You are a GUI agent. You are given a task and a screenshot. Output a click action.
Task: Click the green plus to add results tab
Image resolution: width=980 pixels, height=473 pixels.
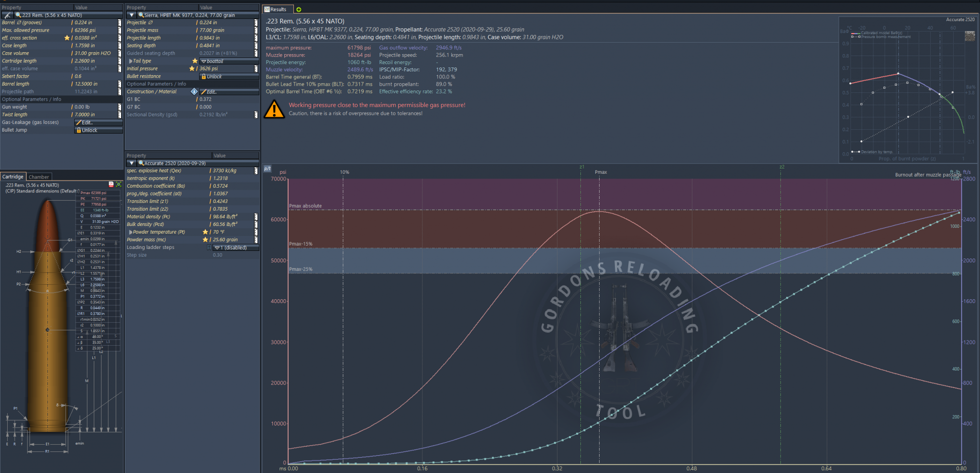299,10
